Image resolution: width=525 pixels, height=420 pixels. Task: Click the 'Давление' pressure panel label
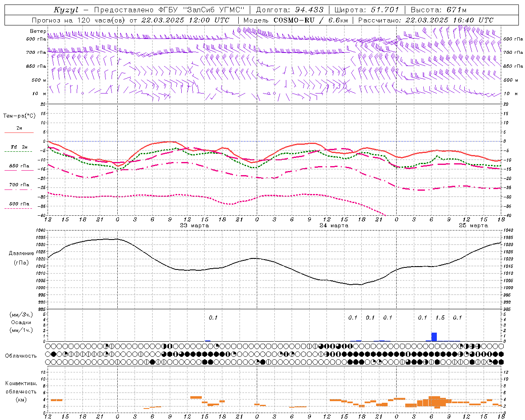point(21,253)
